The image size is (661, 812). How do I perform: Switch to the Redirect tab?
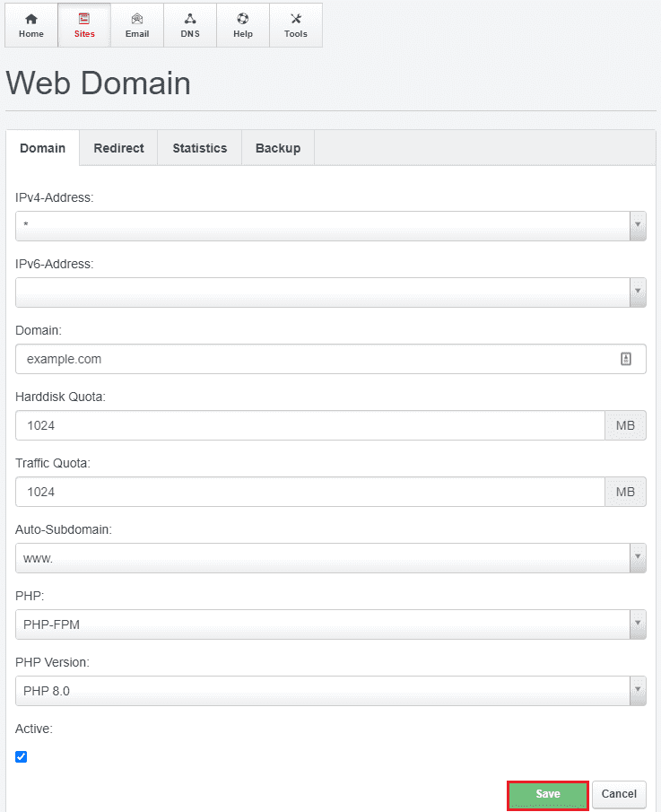[118, 148]
